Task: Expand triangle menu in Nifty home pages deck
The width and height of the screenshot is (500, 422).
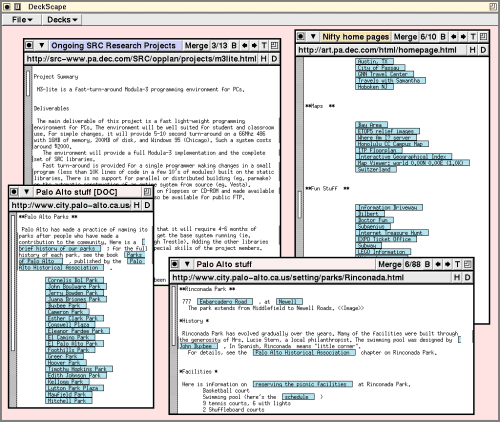Action: (313, 37)
